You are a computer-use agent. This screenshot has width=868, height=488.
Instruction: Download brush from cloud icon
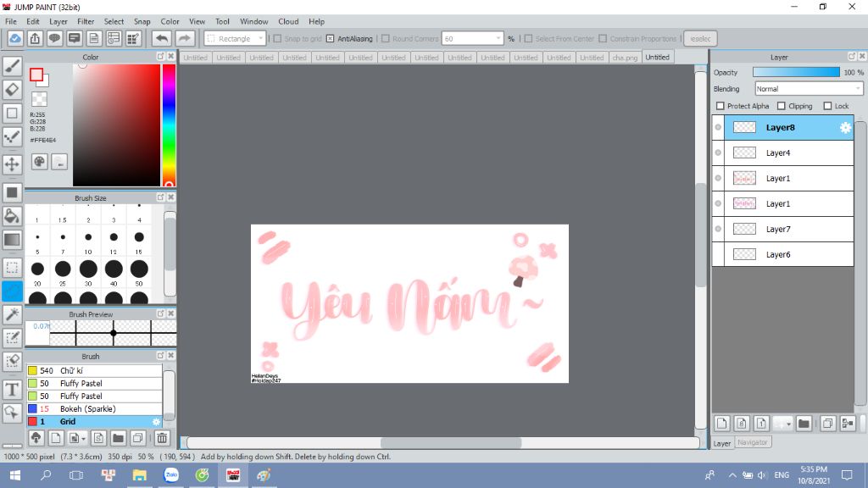coord(36,438)
